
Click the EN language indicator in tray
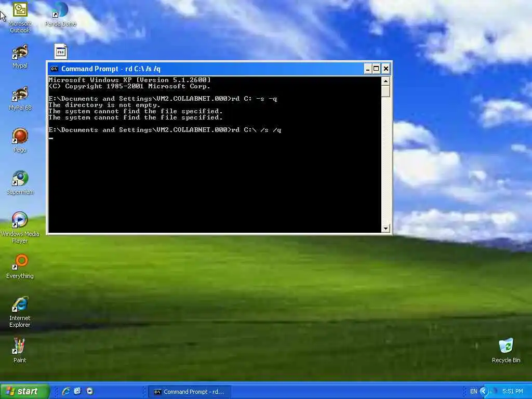tap(473, 392)
